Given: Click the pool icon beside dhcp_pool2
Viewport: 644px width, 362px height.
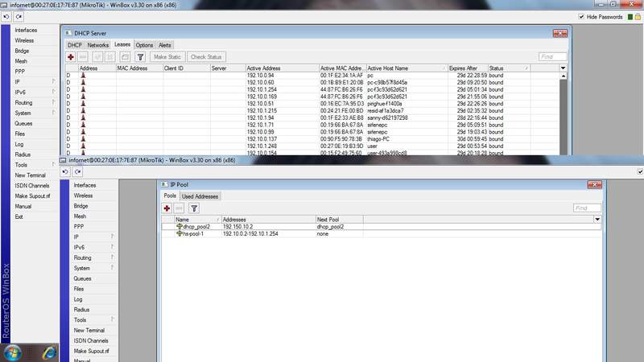Looking at the screenshot, I should (179, 227).
